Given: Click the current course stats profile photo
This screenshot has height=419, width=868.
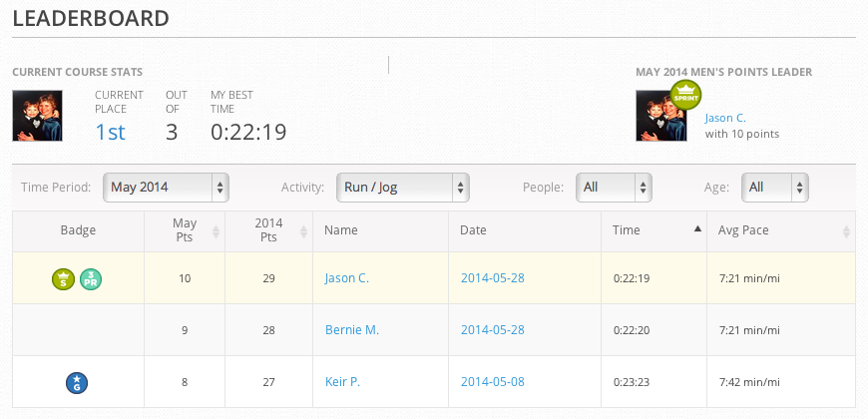Looking at the screenshot, I should [38, 116].
